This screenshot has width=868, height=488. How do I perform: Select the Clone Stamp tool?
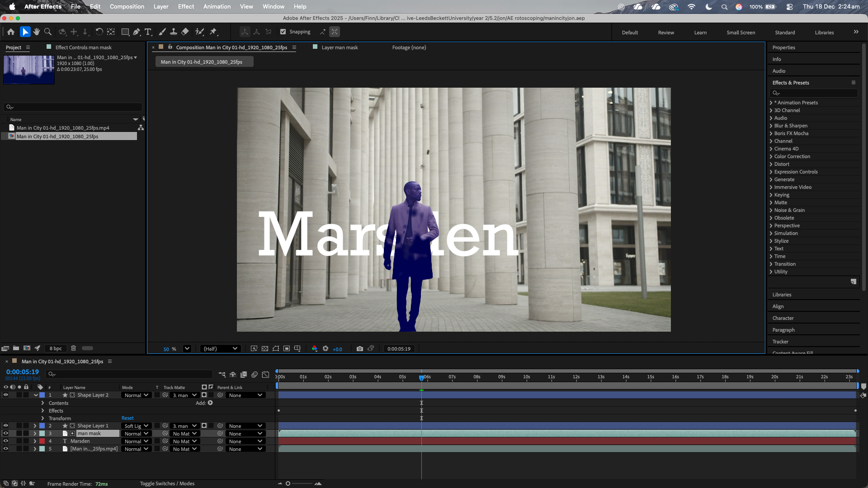(x=174, y=32)
